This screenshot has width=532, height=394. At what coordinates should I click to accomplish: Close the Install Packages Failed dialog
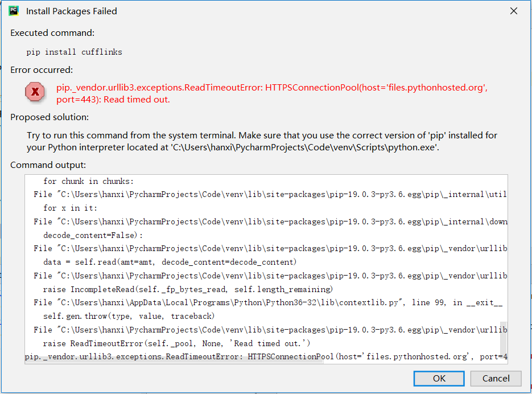(x=513, y=10)
